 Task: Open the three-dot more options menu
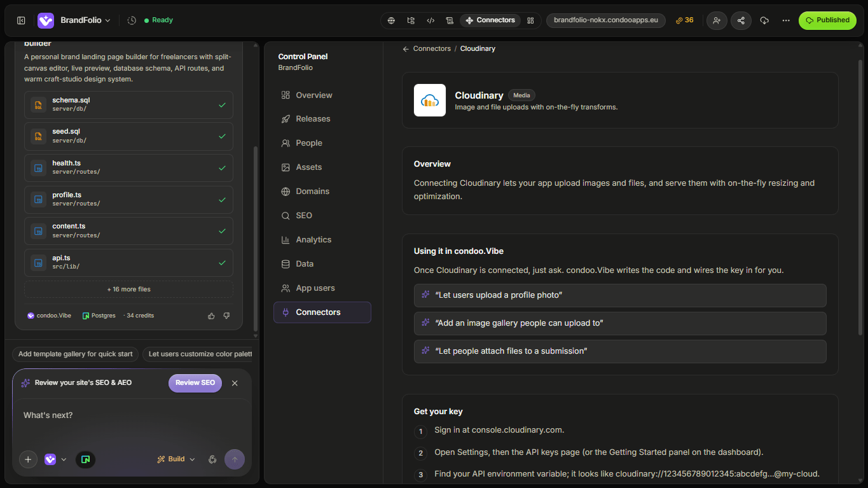(x=786, y=20)
